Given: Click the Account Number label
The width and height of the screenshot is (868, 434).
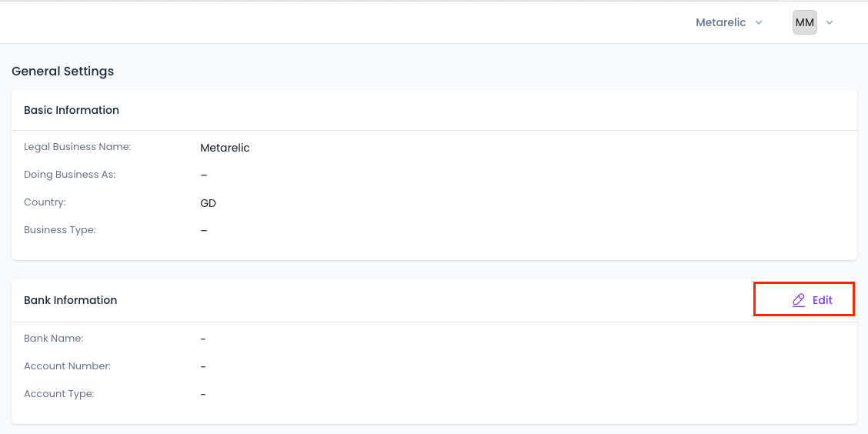Looking at the screenshot, I should coord(68,366).
